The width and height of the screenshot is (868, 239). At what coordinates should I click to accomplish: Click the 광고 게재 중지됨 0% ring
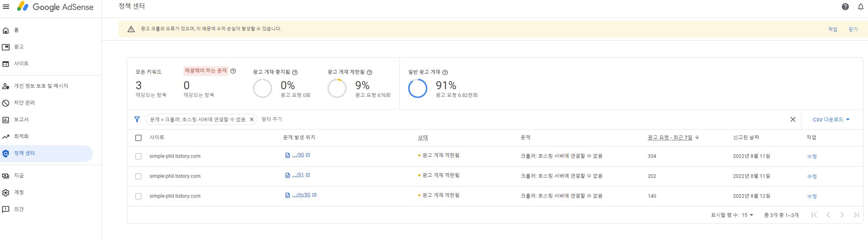(x=262, y=88)
